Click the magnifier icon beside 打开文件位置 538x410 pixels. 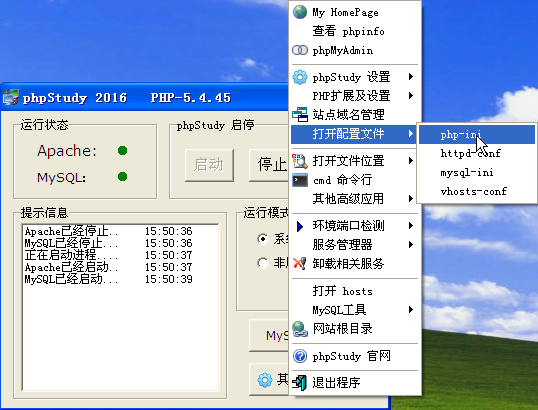[300, 161]
